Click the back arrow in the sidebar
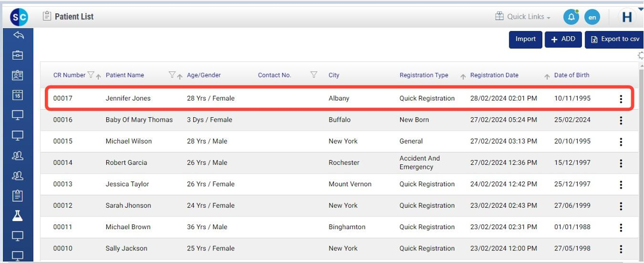Screen dimensions: 644x263 pos(18,35)
